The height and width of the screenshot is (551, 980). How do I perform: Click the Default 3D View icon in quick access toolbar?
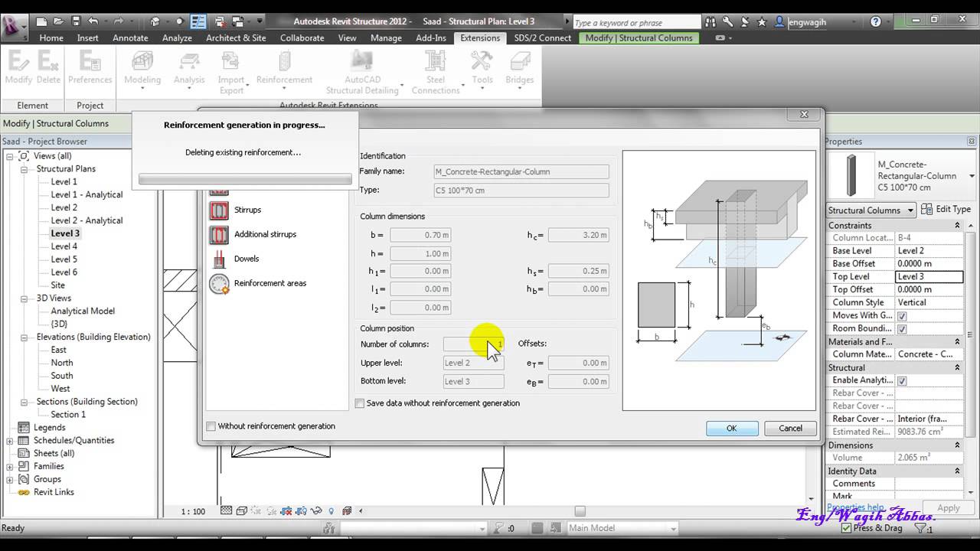[155, 21]
